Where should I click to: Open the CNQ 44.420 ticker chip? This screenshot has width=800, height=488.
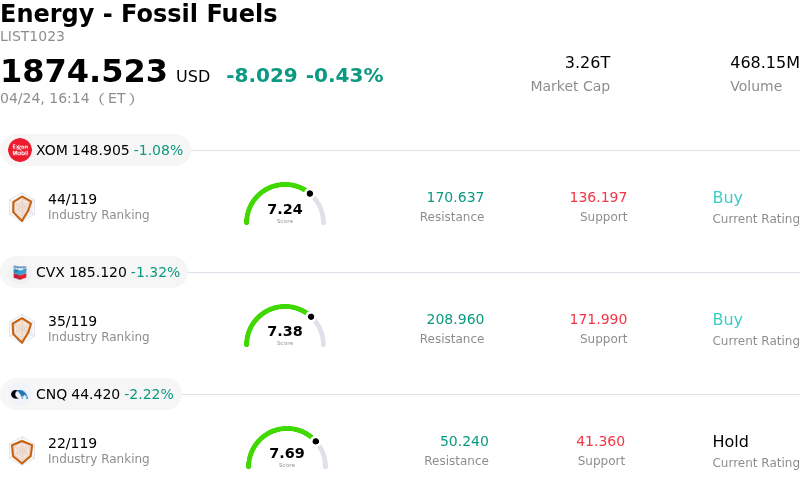coord(92,394)
